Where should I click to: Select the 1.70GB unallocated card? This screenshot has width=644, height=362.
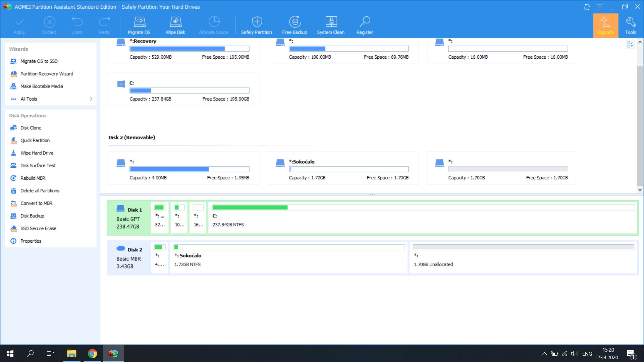(x=502, y=168)
